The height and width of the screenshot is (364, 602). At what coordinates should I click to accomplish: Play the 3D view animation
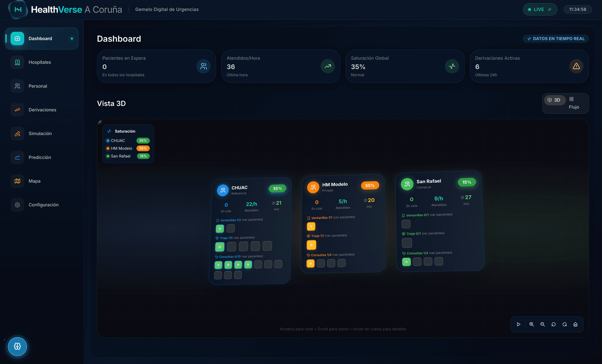click(x=519, y=324)
